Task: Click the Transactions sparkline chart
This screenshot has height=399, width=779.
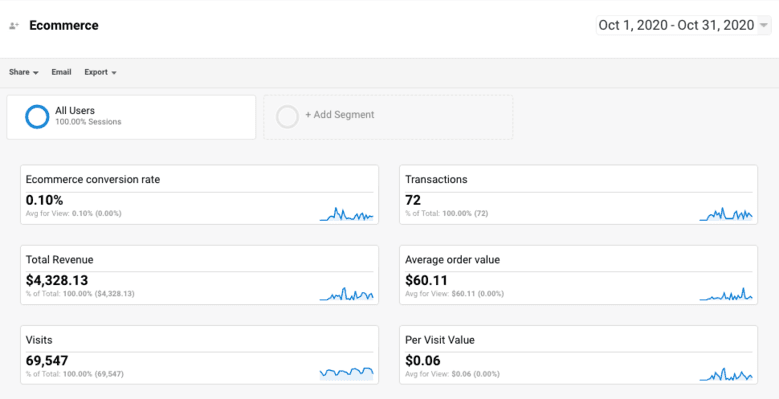Action: 726,214
